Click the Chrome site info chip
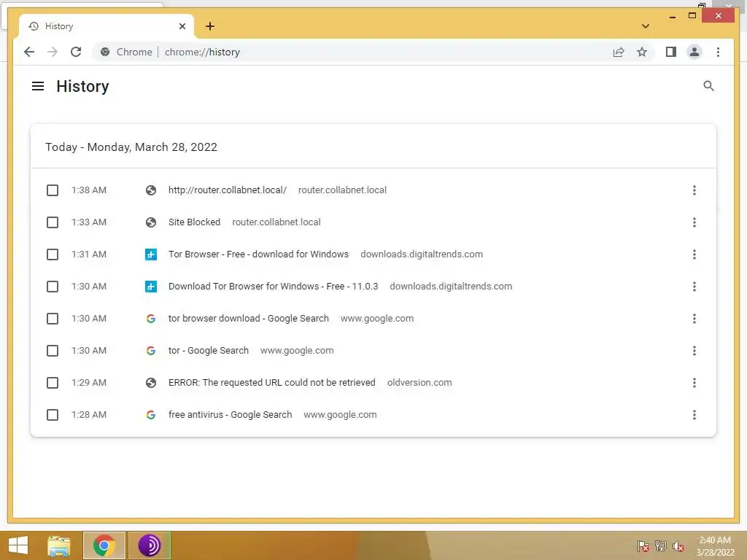The image size is (747, 560). pyautogui.click(x=126, y=52)
